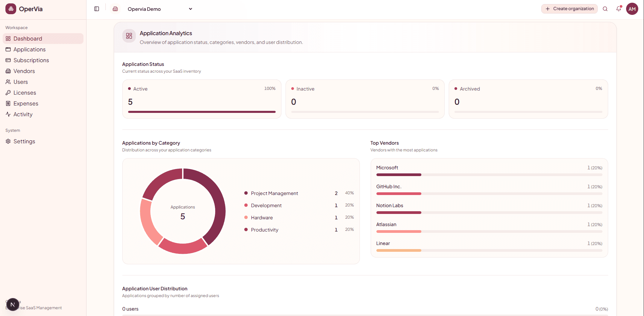The image size is (644, 316).
Task: Click the organization building icon
Action: (x=115, y=9)
